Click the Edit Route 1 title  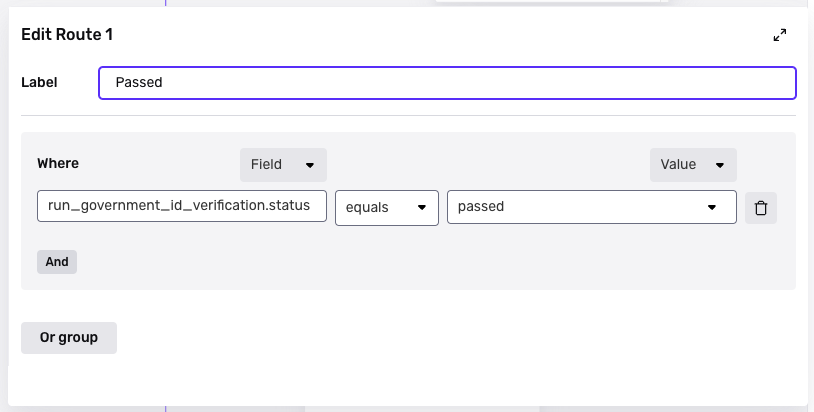(67, 35)
